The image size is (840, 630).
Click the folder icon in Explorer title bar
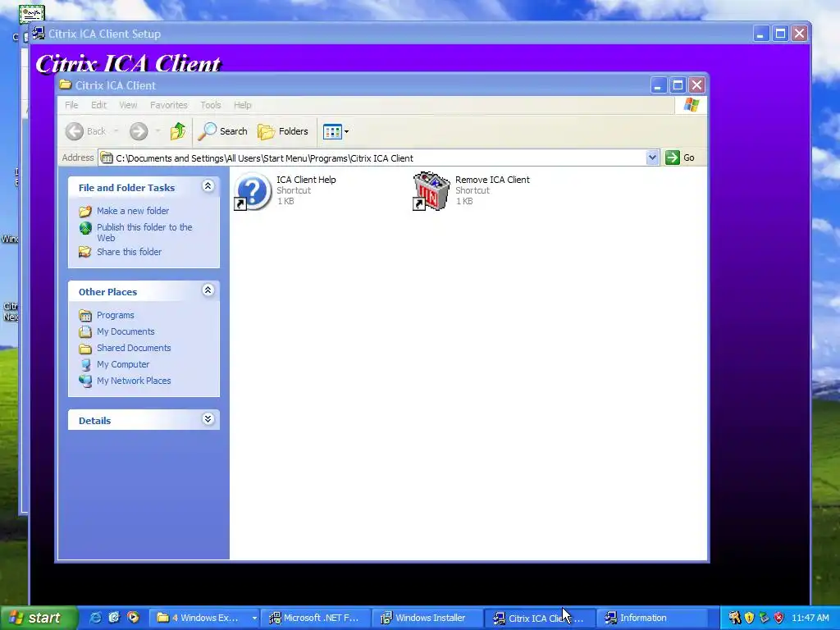pos(66,84)
